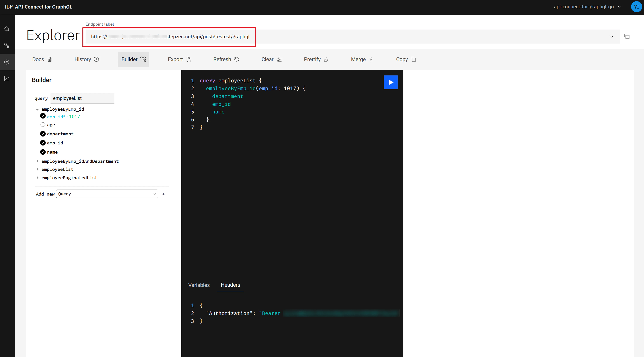644x357 pixels.
Task: Expand the employeeByEmp_idAndDepartment node
Action: pyautogui.click(x=37, y=161)
